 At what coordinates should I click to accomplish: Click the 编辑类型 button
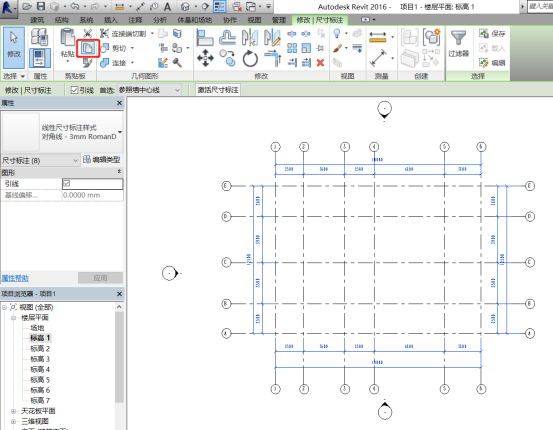click(x=102, y=160)
